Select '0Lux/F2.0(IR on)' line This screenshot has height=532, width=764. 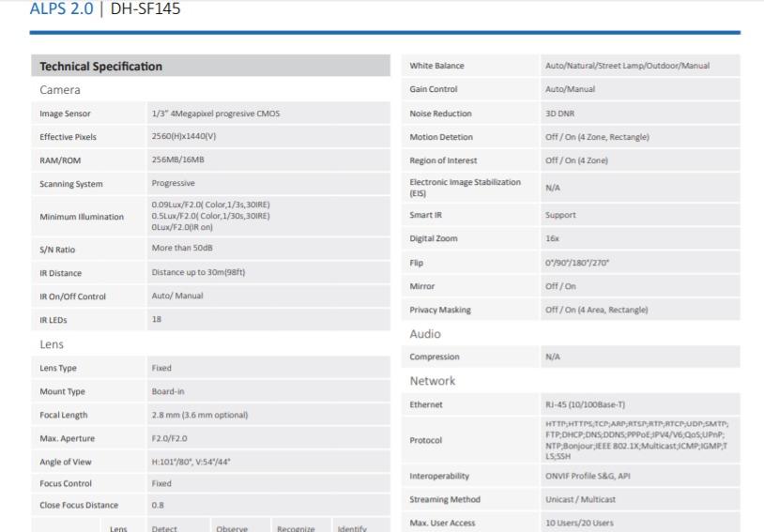[x=182, y=227]
